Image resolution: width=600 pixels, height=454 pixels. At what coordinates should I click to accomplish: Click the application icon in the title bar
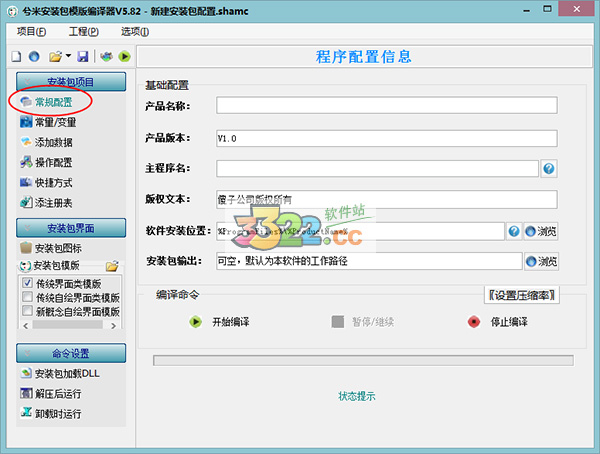12,11
